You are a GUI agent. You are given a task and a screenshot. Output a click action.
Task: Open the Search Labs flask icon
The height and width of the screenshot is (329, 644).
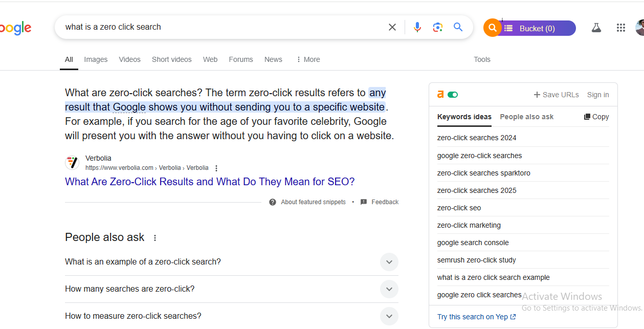[596, 28]
